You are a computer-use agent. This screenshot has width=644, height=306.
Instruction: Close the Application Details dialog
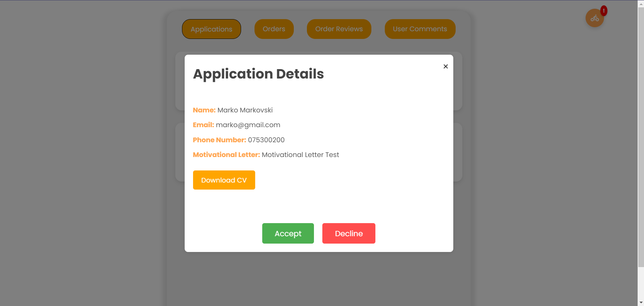click(446, 66)
